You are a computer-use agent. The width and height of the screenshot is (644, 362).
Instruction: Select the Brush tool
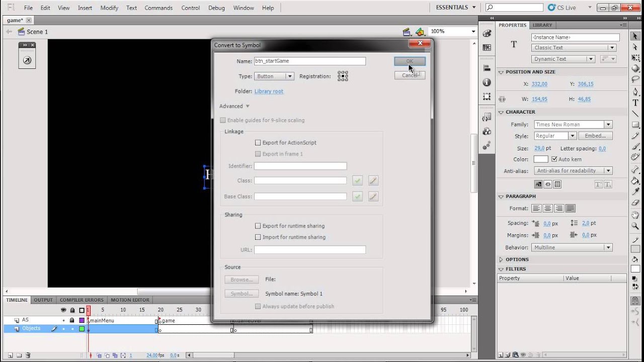click(635, 146)
